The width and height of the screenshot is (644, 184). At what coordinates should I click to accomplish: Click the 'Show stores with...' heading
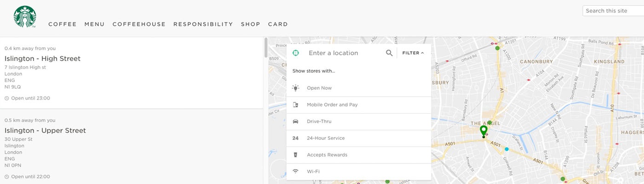pyautogui.click(x=314, y=71)
